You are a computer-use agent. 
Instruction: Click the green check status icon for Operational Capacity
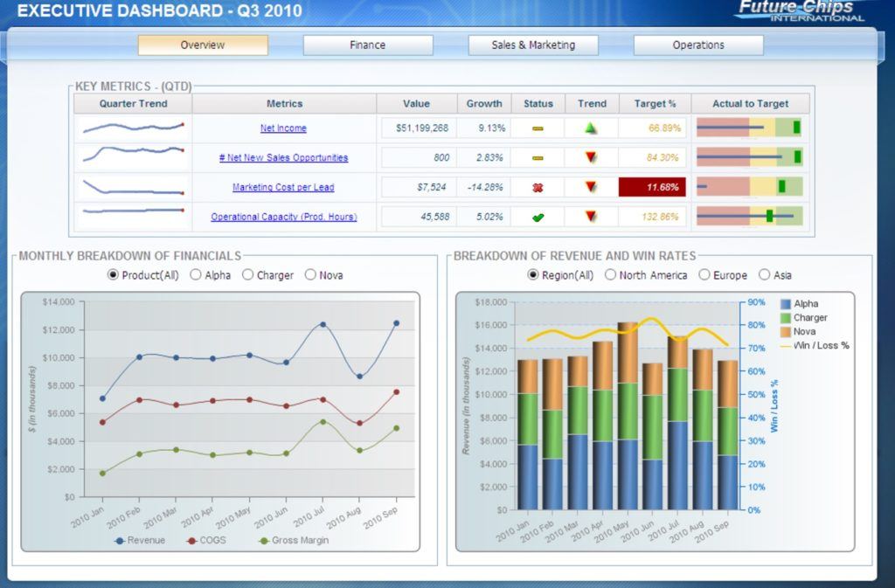537,215
